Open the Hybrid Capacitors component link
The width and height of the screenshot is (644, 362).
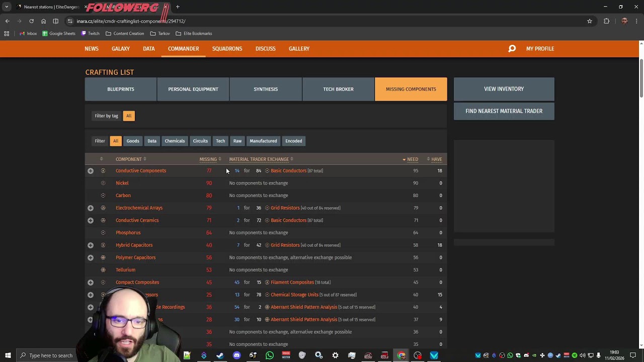[134, 245]
